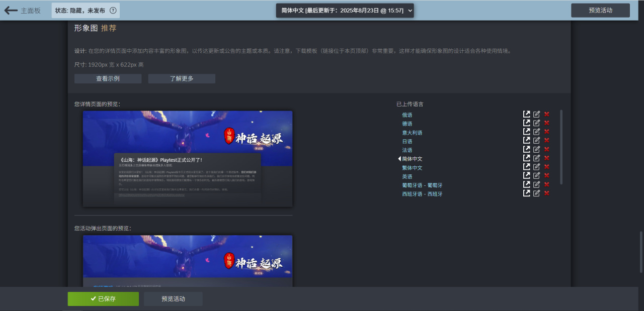Click the 了解更多 button
644x311 pixels.
pyautogui.click(x=182, y=78)
